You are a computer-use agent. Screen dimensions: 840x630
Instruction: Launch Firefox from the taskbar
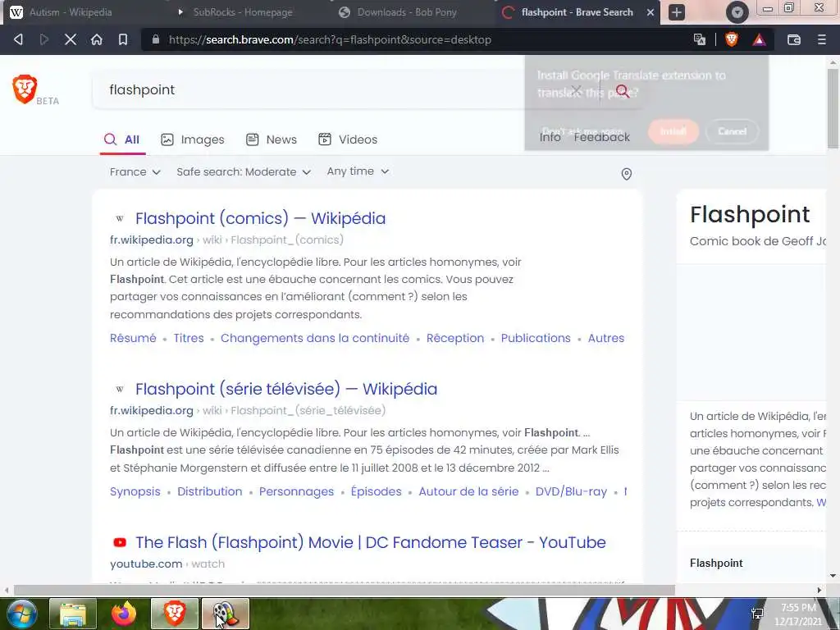[124, 614]
